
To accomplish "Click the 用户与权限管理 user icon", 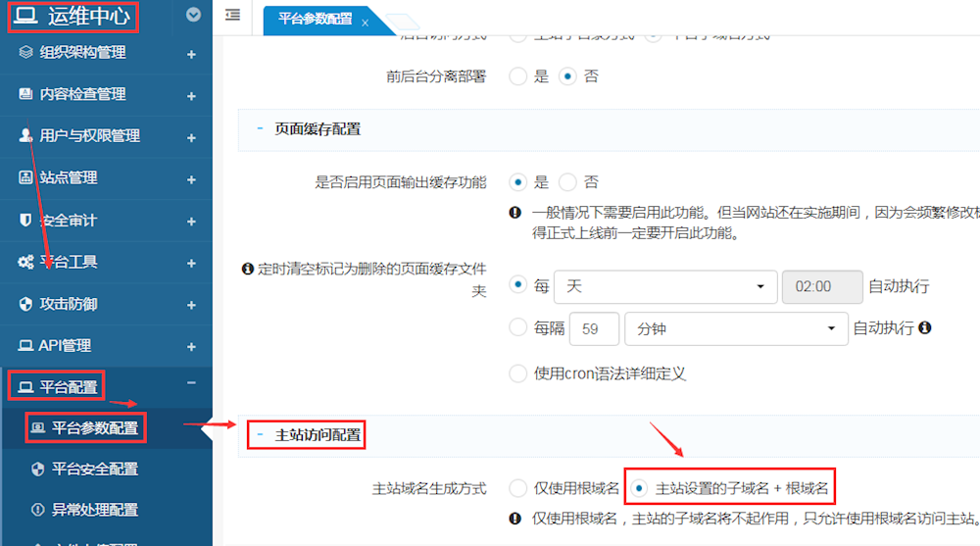I will (x=26, y=135).
